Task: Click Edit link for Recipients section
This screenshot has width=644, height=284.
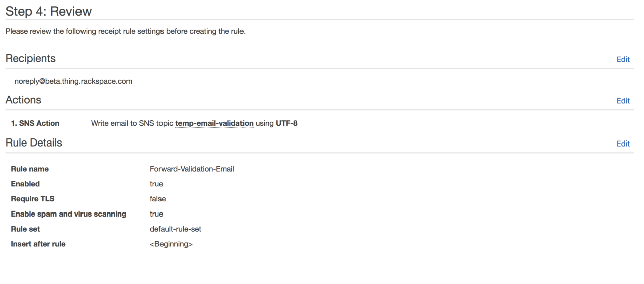Action: click(623, 59)
